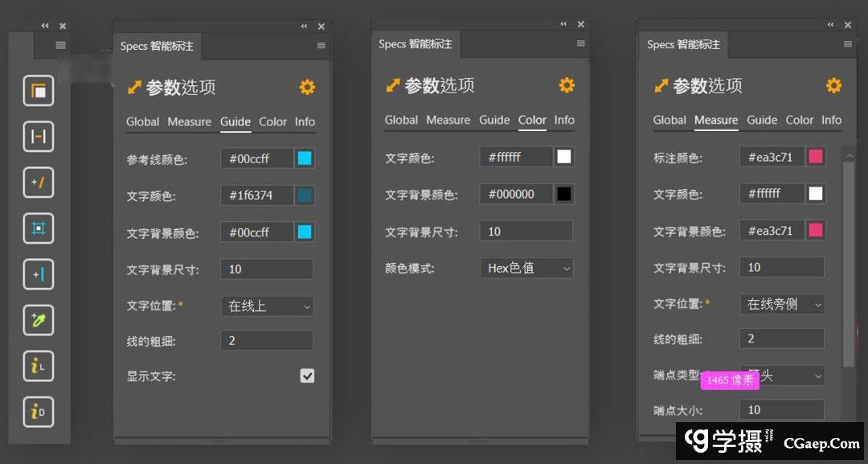The image size is (868, 464).
Task: Click the 线的粗细 input field in Guide panel
Action: point(266,340)
